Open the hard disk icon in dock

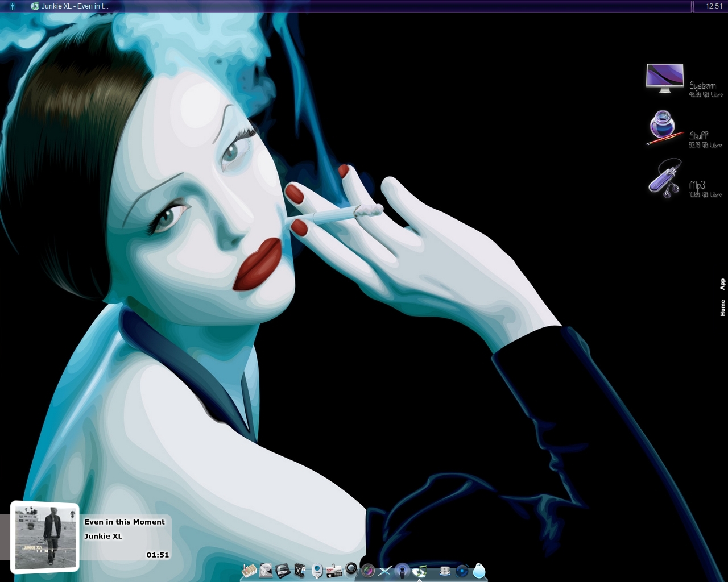click(x=266, y=571)
